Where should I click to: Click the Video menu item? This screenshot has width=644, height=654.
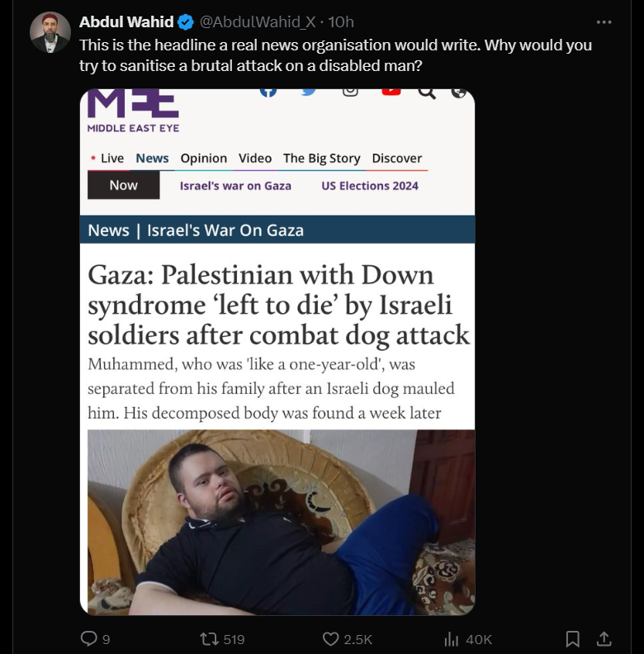click(x=255, y=159)
